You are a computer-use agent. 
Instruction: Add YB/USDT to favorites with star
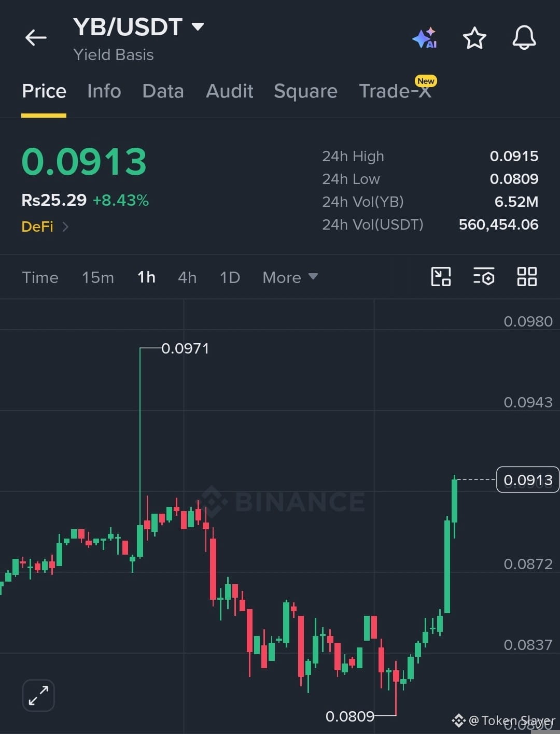[x=474, y=38]
